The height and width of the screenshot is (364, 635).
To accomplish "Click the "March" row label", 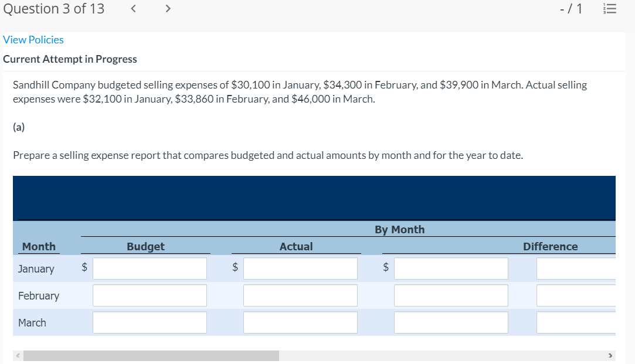I will tap(32, 323).
